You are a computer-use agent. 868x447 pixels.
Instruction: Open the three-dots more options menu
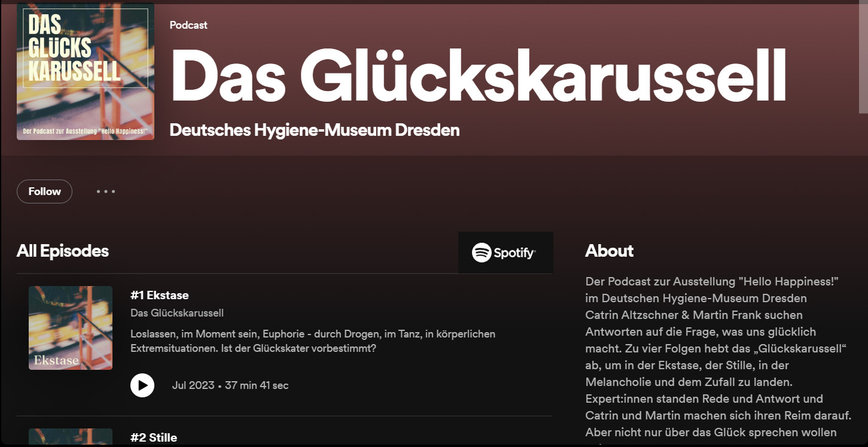106,191
